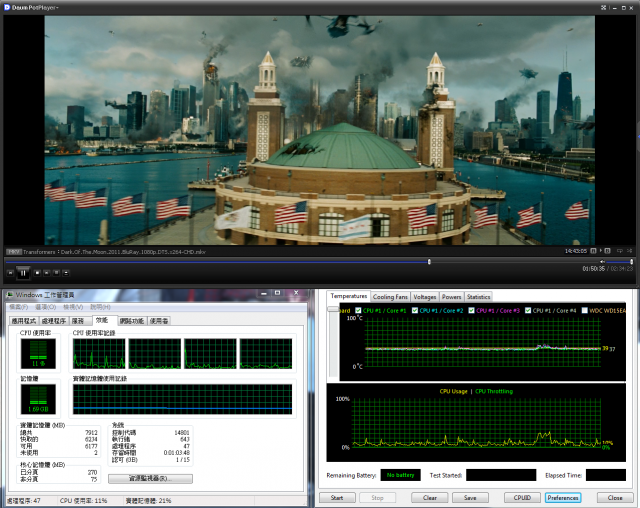Open Preferences in stability test window
Screen dimensions: 640x508
point(563,498)
